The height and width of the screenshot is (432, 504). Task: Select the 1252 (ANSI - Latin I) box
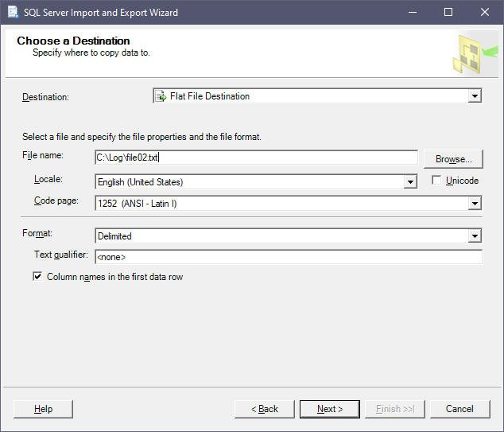pyautogui.click(x=289, y=204)
